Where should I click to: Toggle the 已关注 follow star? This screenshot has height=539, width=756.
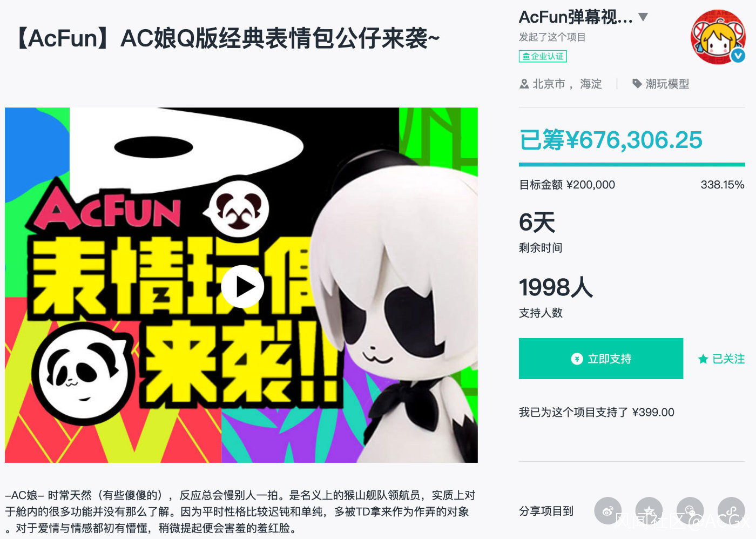point(721,359)
